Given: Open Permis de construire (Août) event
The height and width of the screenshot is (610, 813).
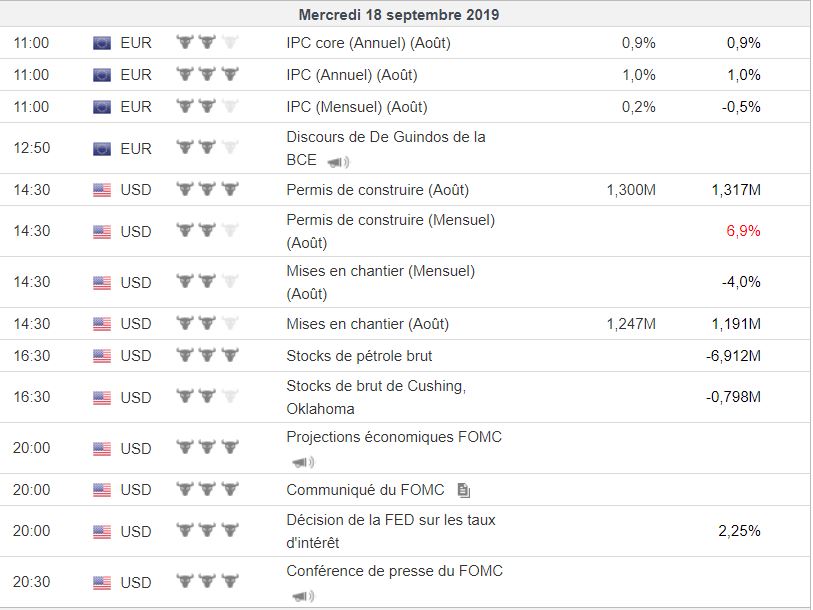Looking at the screenshot, I should 377,190.
